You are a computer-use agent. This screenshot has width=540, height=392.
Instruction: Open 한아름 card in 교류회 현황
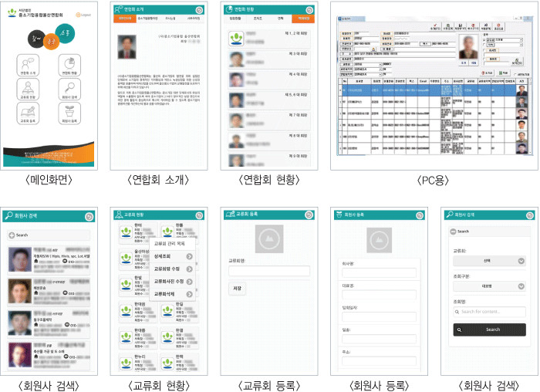tap(138, 336)
